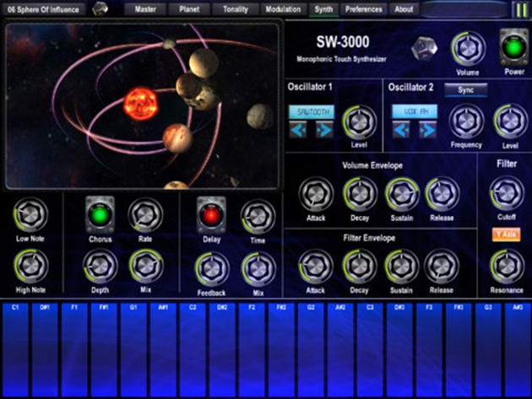Click the Delay Time knob

258,217
